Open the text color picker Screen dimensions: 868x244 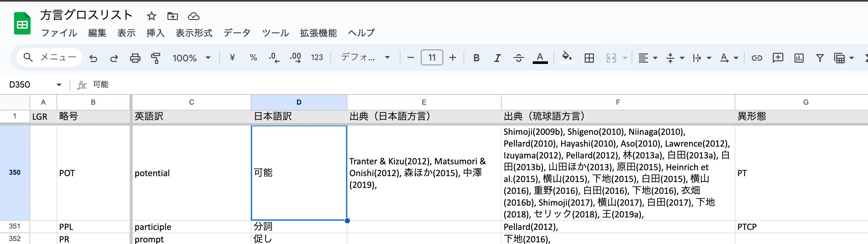coord(540,58)
